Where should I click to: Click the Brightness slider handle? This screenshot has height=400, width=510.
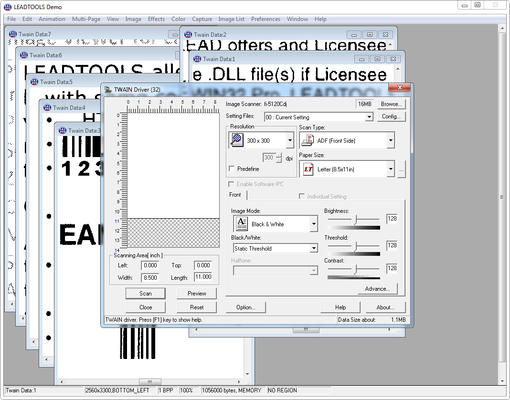coord(356,219)
